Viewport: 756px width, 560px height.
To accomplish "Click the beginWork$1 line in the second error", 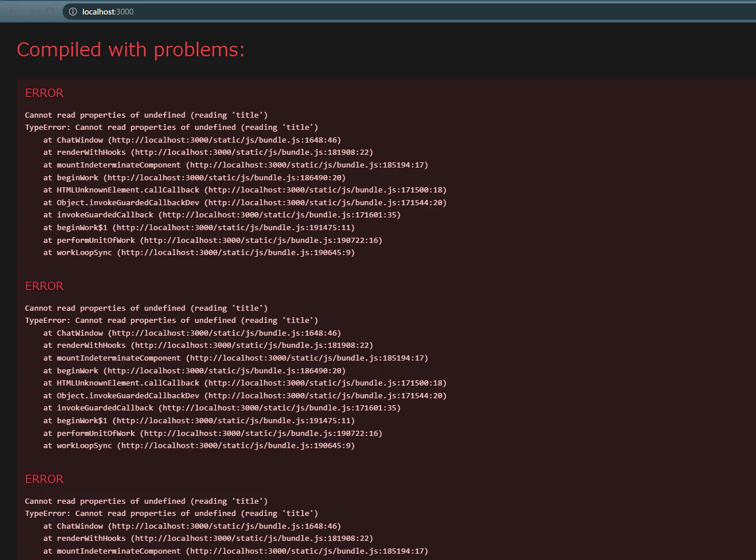I will coord(199,420).
